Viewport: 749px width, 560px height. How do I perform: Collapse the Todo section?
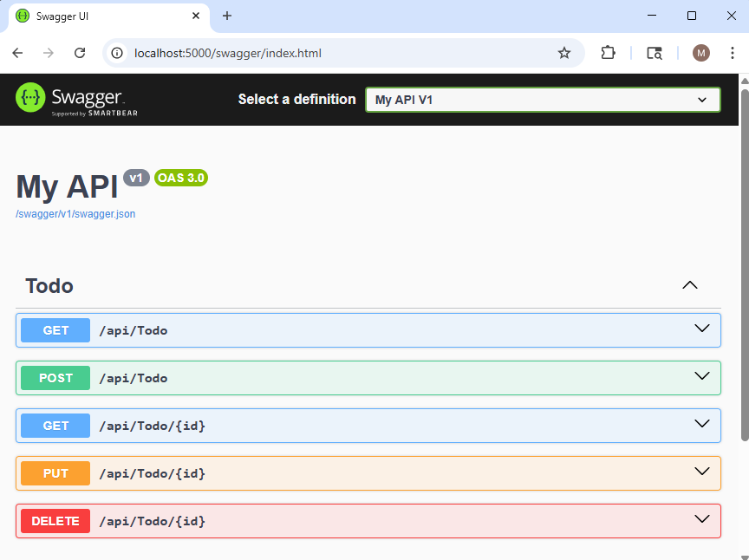689,284
